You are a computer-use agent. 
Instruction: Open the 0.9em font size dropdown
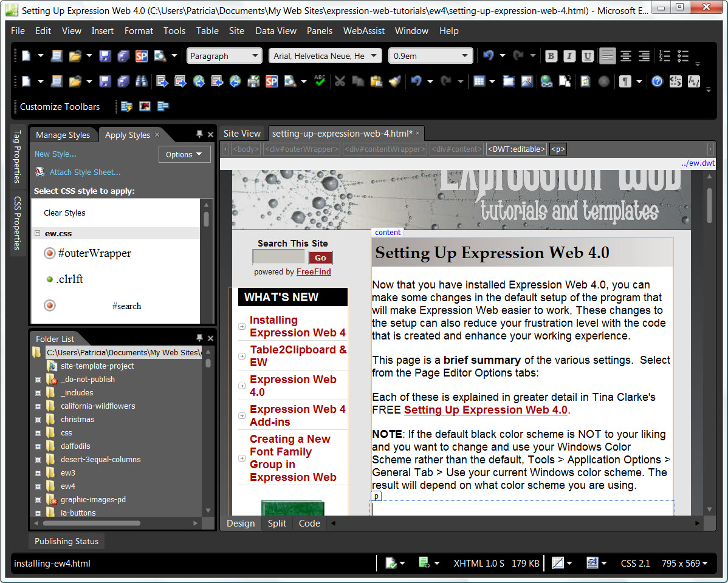[464, 56]
